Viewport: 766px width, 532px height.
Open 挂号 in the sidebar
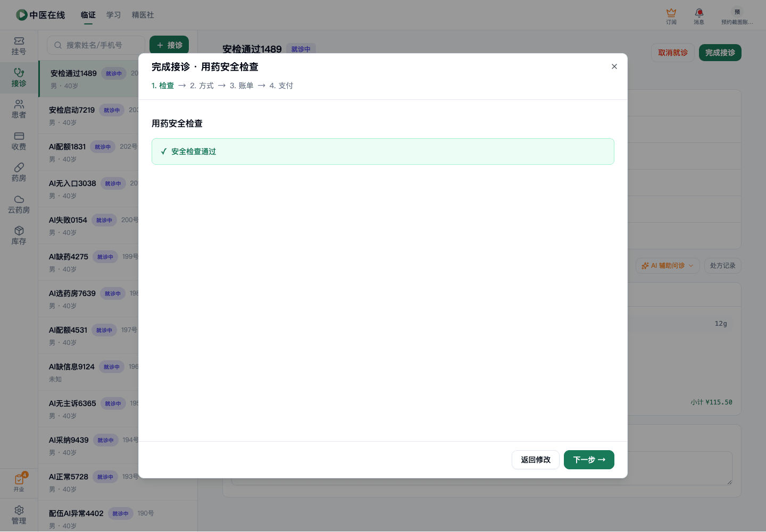[x=19, y=46]
